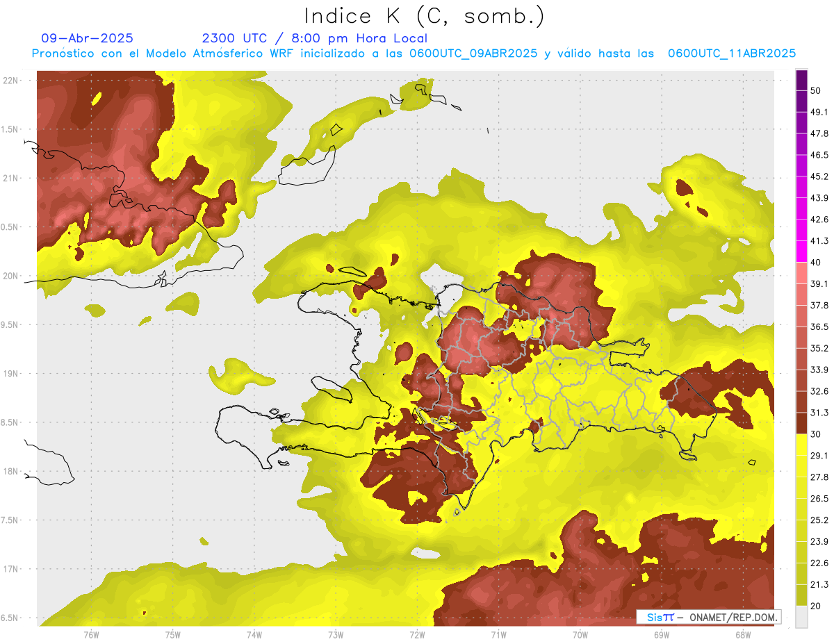Click the "17N" latitude label
834x644 pixels.
(x=12, y=569)
